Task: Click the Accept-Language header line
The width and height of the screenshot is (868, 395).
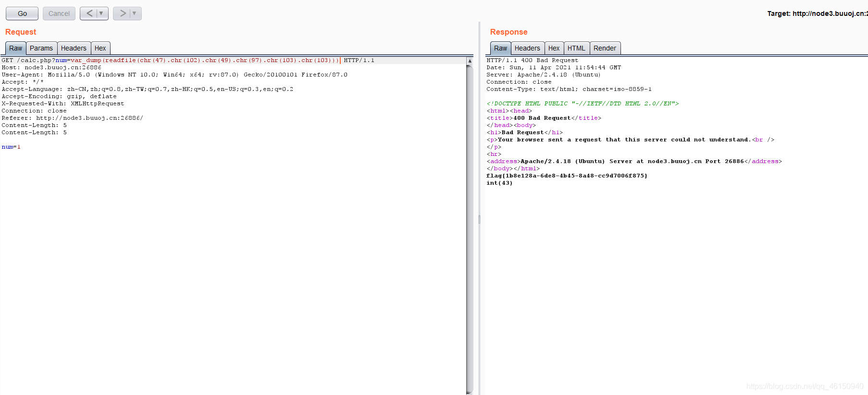Action: coord(147,89)
